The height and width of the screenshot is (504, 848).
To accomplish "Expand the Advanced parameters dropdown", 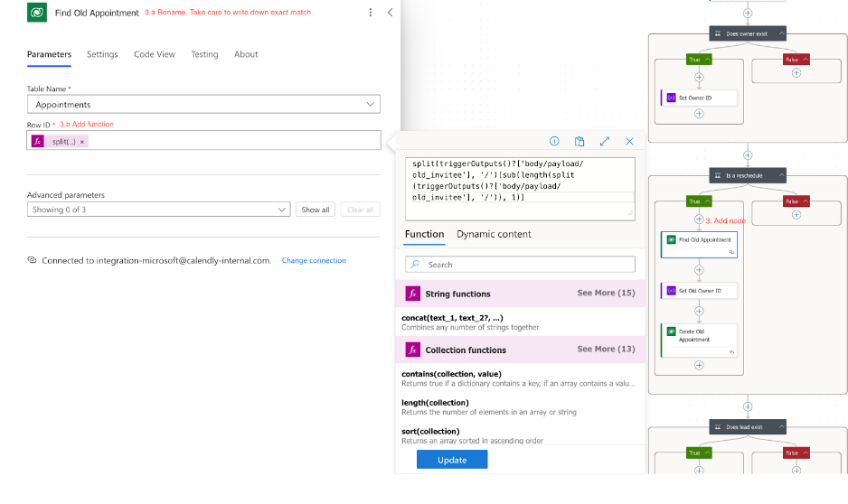I will tap(158, 210).
